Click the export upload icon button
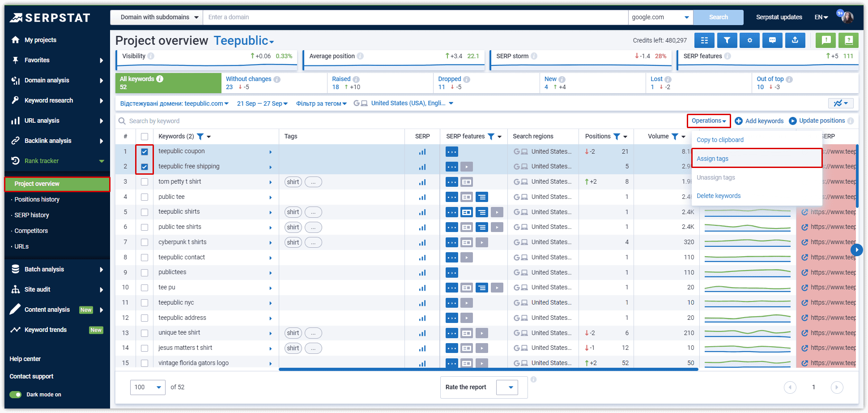This screenshot has height=413, width=868. click(x=795, y=40)
